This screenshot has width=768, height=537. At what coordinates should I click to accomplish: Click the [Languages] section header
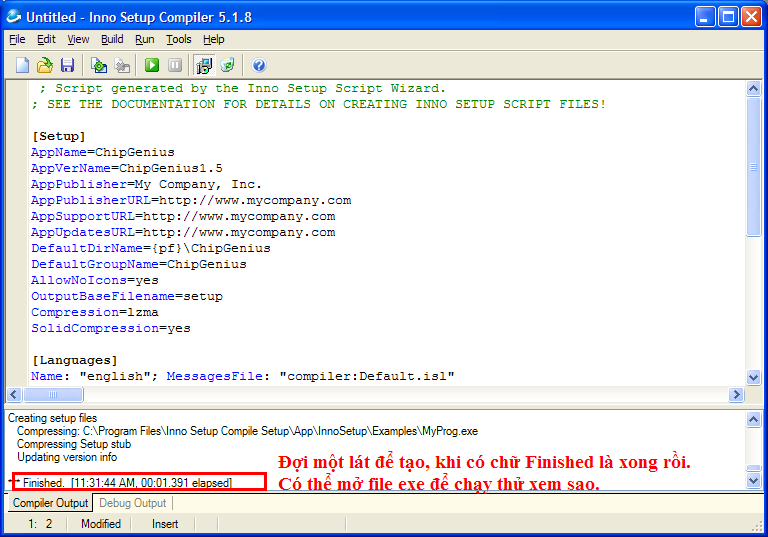(x=75, y=360)
